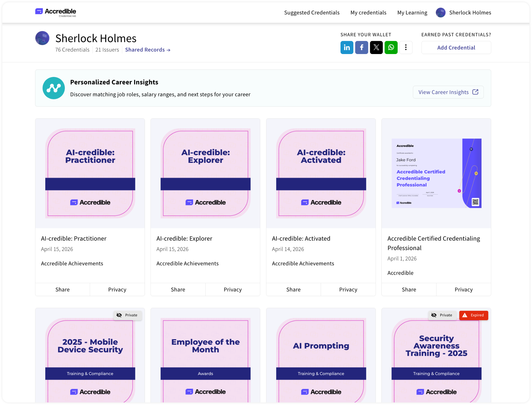This screenshot has height=405, width=532.
Task: Open AI Prompting badge
Action: [321, 360]
